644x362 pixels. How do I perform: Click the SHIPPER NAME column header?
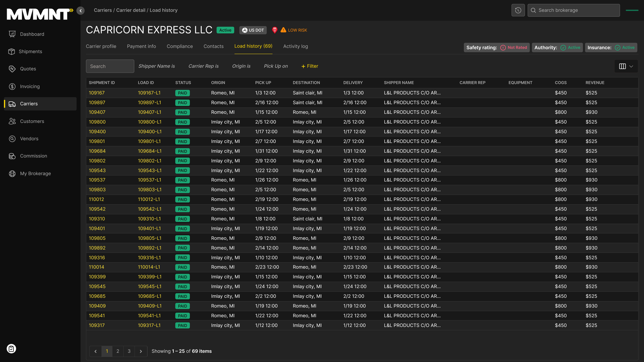pos(399,82)
